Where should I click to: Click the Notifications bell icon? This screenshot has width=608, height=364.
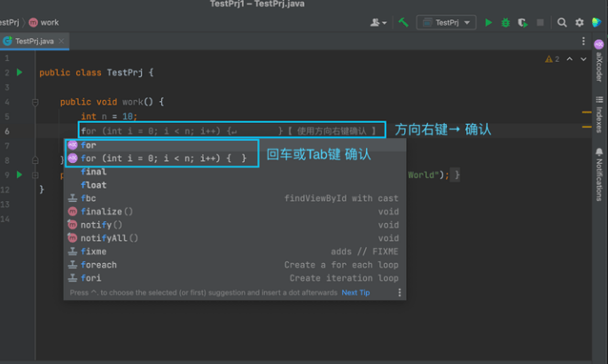click(x=599, y=151)
